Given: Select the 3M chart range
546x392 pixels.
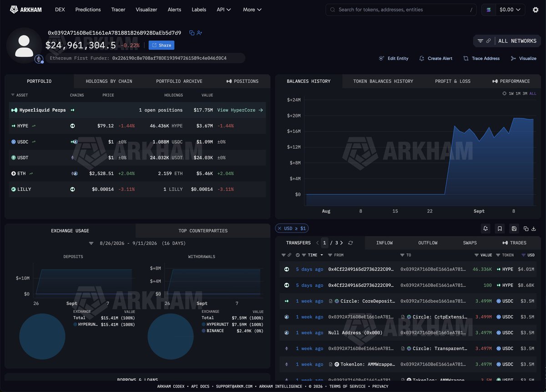Looking at the screenshot, I should click(x=525, y=93).
